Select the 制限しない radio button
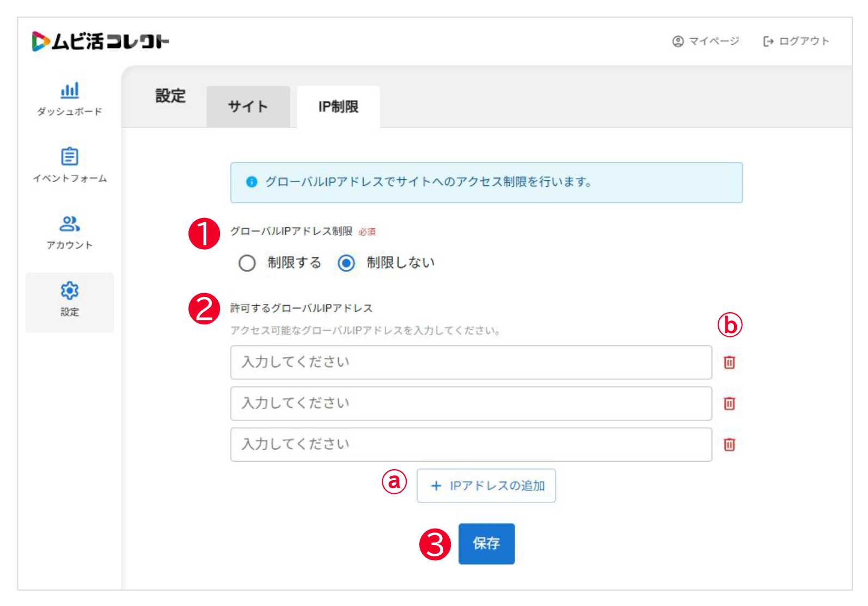 (x=346, y=263)
